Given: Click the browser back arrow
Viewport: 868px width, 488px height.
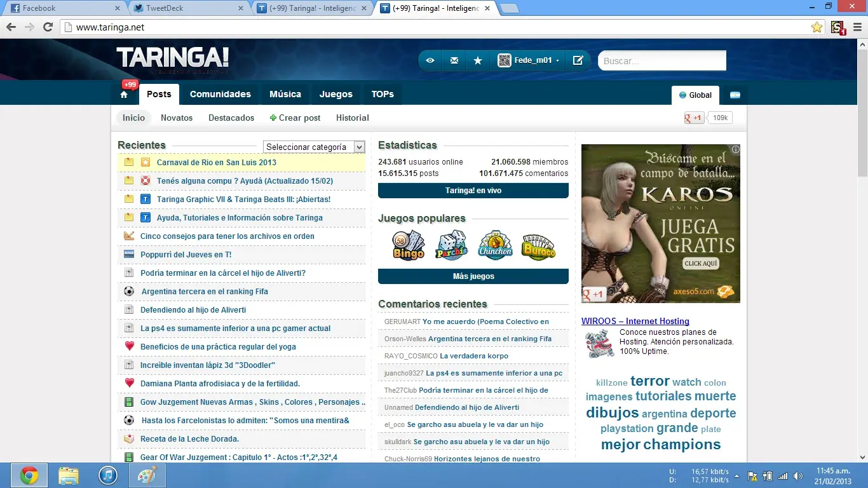Looking at the screenshot, I should [11, 27].
